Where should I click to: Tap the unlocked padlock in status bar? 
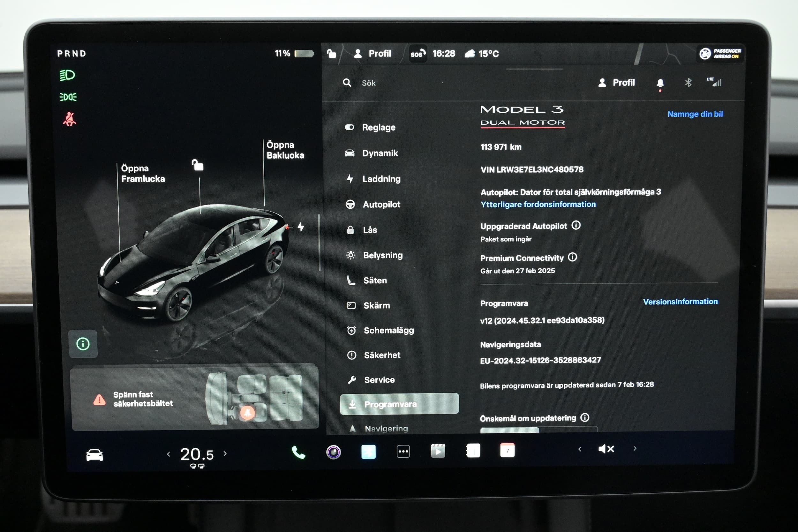tap(331, 53)
